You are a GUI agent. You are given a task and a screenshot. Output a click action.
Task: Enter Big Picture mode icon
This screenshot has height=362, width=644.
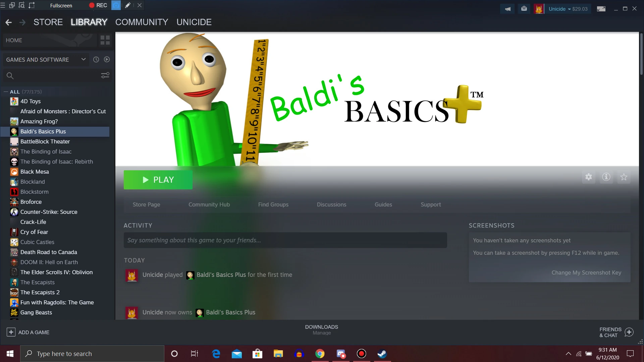click(x=601, y=9)
